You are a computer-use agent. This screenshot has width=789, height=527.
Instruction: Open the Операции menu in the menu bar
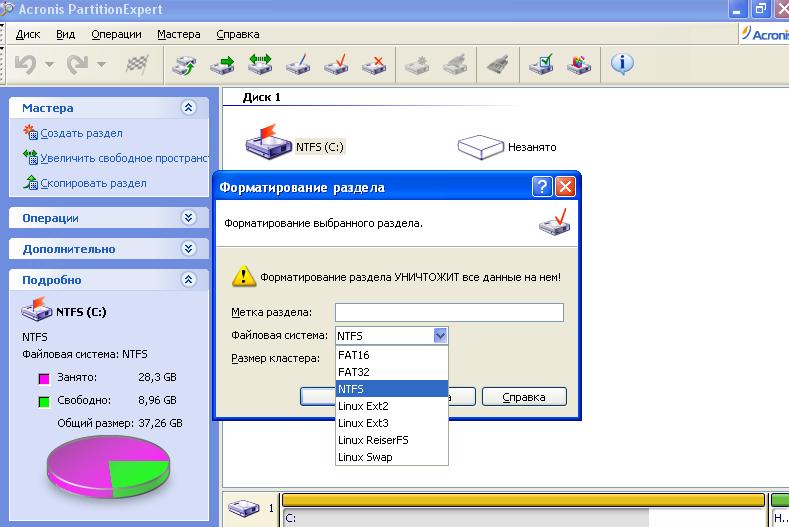[116, 34]
